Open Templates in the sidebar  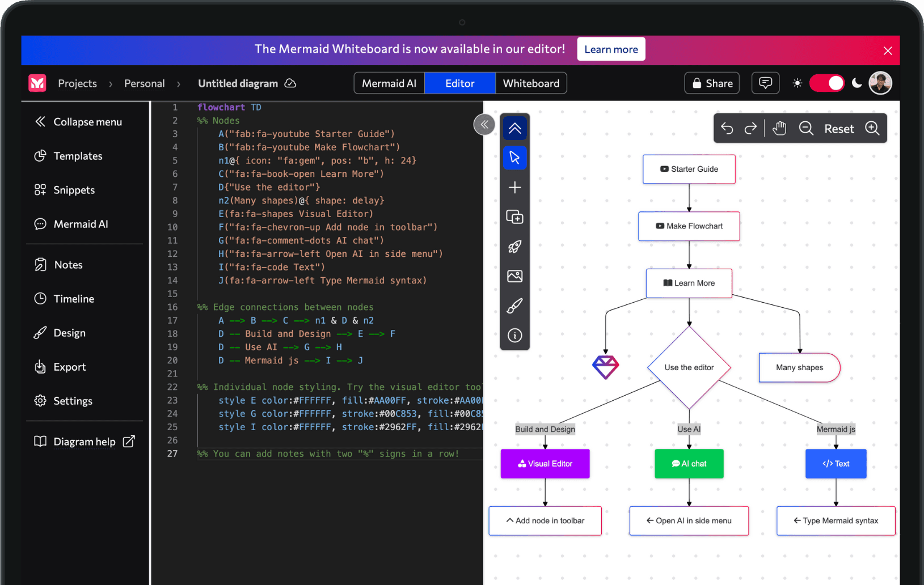pos(69,156)
